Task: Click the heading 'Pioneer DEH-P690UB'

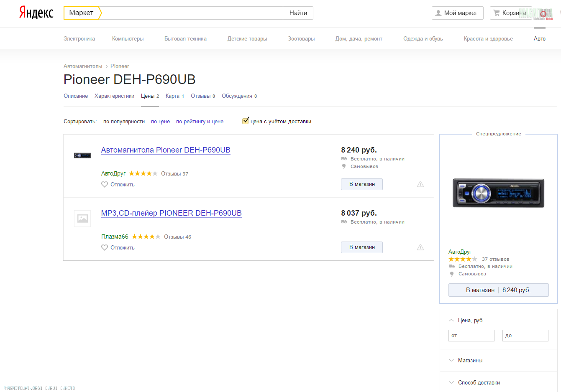Action: pos(130,79)
